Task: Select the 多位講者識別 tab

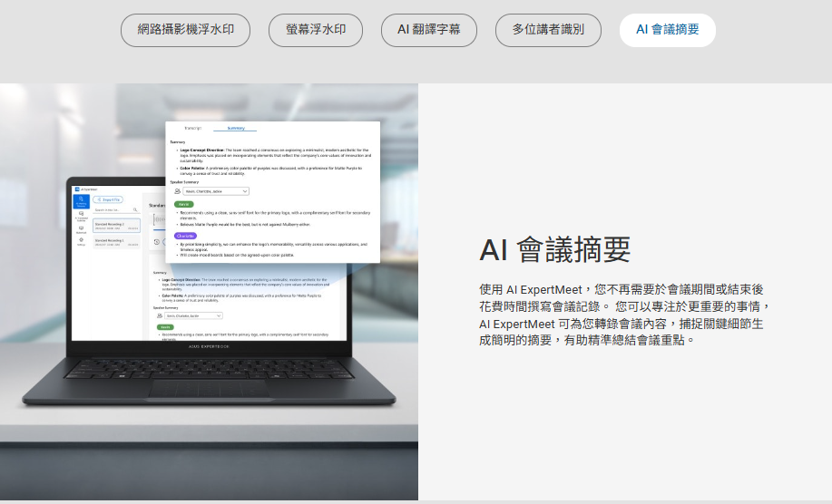Action: click(548, 30)
